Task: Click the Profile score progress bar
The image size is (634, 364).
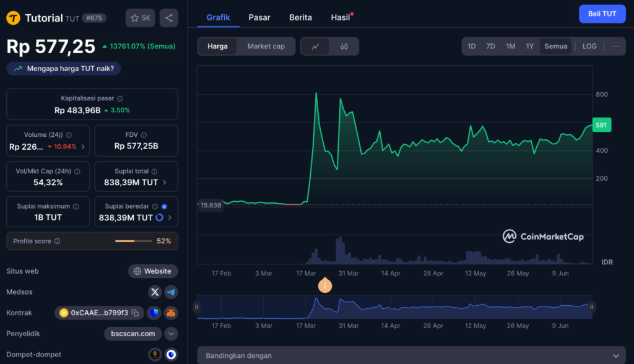Action: click(134, 241)
